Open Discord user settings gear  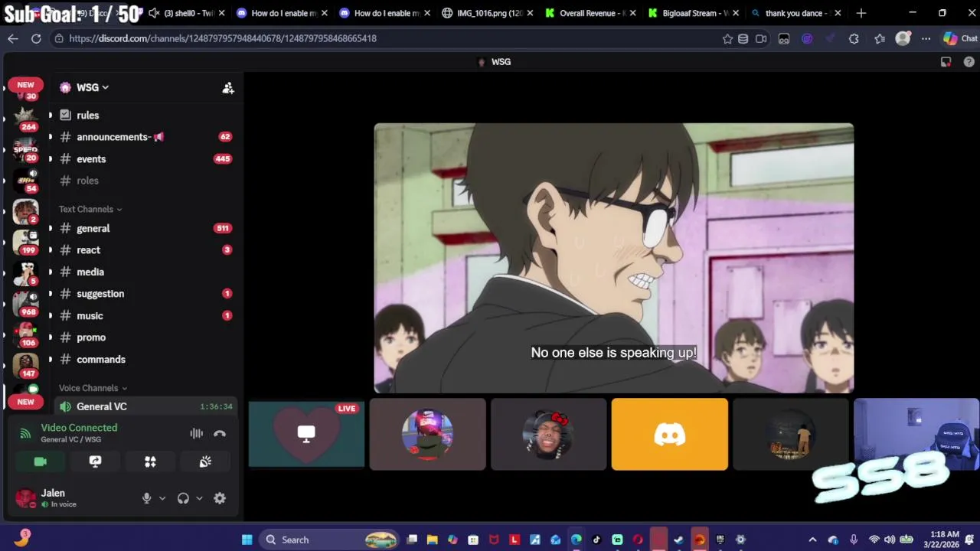[220, 498]
